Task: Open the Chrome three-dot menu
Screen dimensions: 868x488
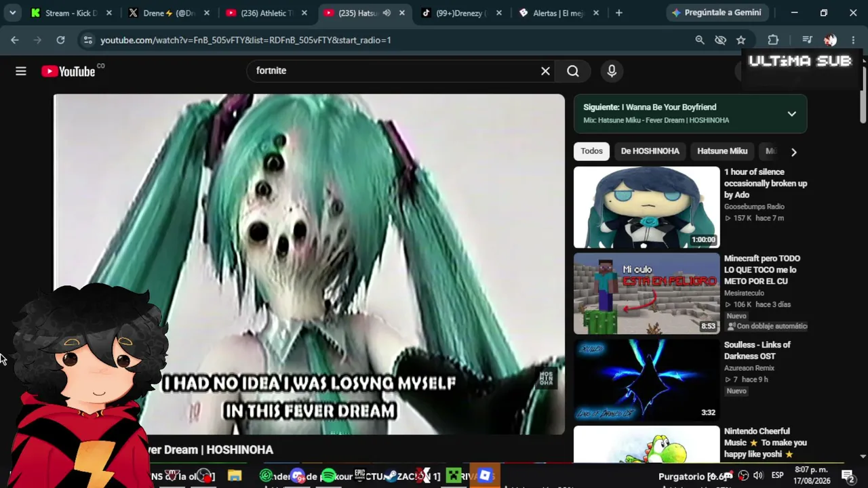Action: [x=853, y=40]
